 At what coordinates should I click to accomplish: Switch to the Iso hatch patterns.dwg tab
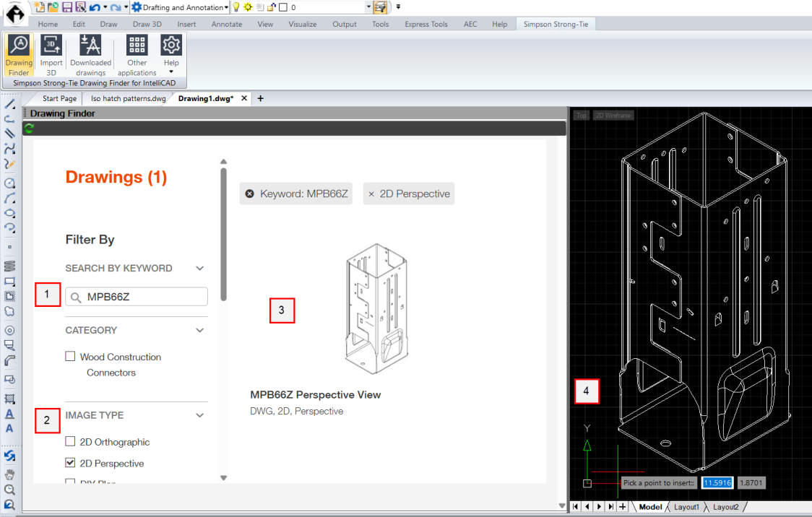(x=127, y=98)
